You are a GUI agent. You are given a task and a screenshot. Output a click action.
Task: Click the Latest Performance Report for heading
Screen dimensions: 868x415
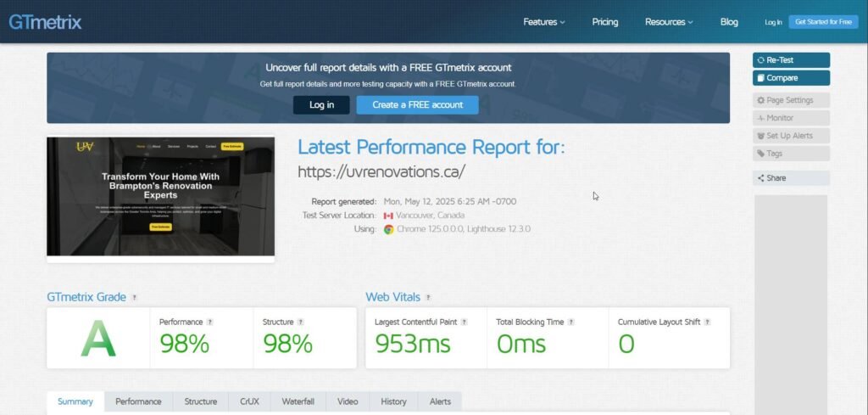[x=431, y=148]
